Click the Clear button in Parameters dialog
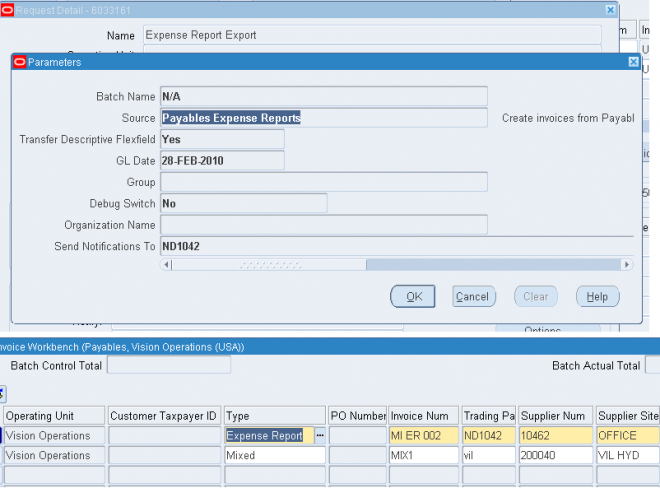This screenshot has height=488, width=660. tap(536, 296)
